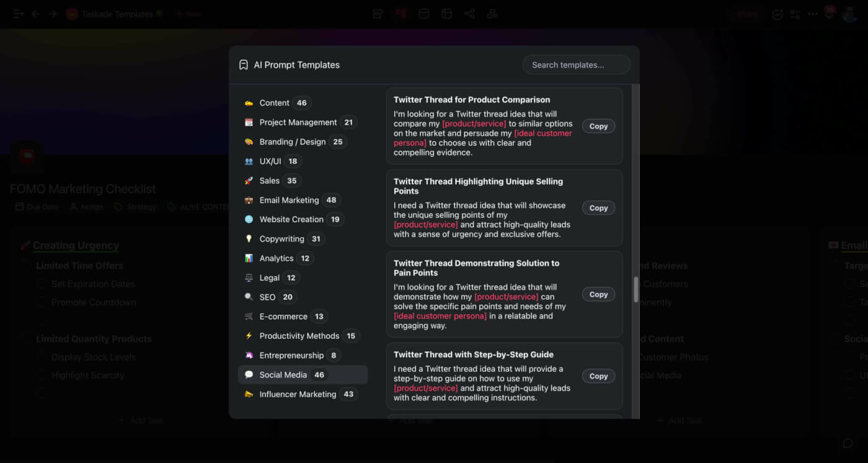The height and width of the screenshot is (463, 868).
Task: Click the Board view icon highlighted in red
Action: (x=400, y=14)
